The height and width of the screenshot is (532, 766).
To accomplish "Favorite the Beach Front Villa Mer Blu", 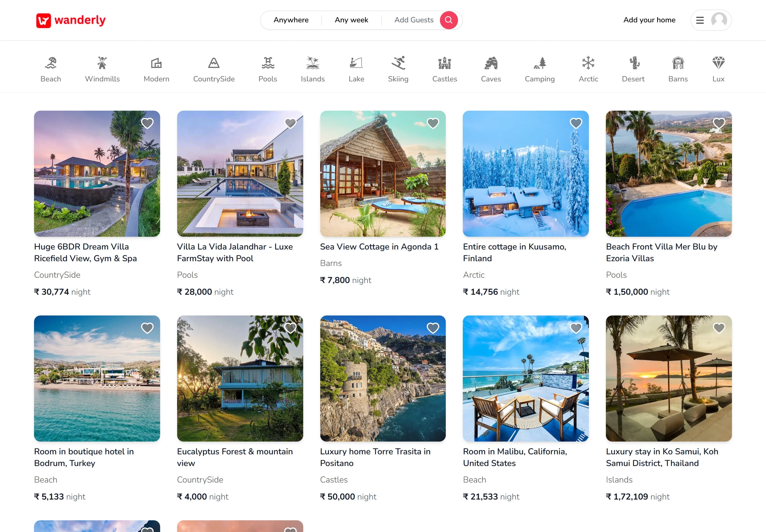I will point(719,123).
